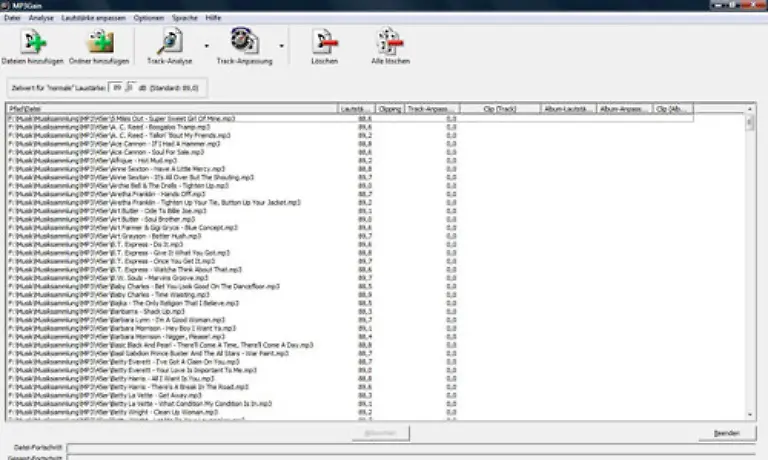
Task: Select row 'Betty Everett - I've Got A Claim On You.mp3'
Action: pyautogui.click(x=350, y=362)
